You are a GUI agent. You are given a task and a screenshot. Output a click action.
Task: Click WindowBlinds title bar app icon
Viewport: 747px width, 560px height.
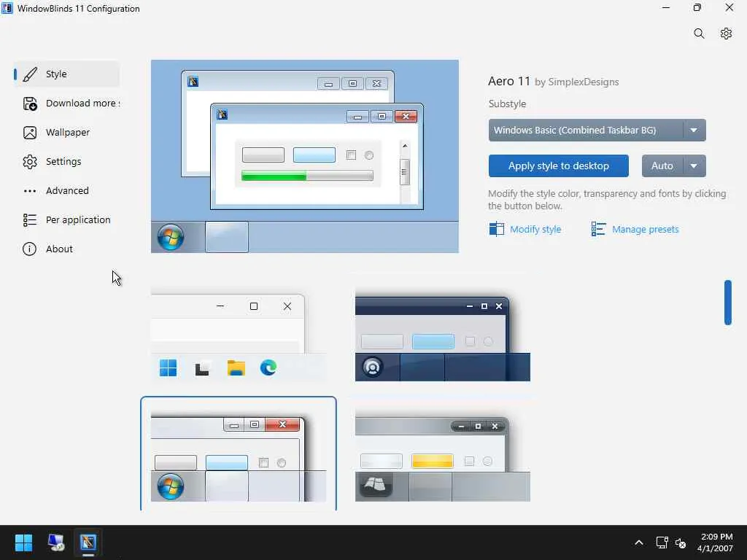coord(7,8)
